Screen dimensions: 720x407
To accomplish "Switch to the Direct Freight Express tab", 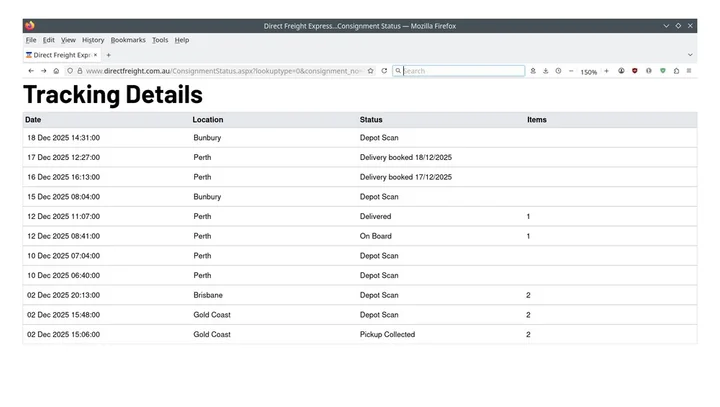I will [x=58, y=55].
